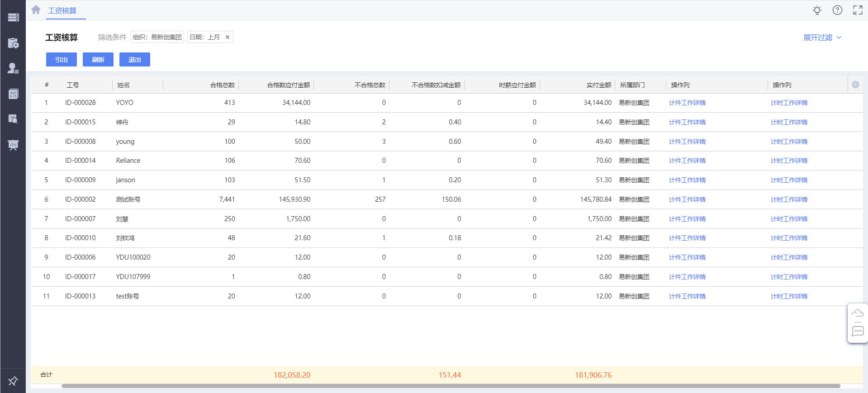Open help via the question mark icon
Screen dimensions: 868x393
tap(837, 10)
